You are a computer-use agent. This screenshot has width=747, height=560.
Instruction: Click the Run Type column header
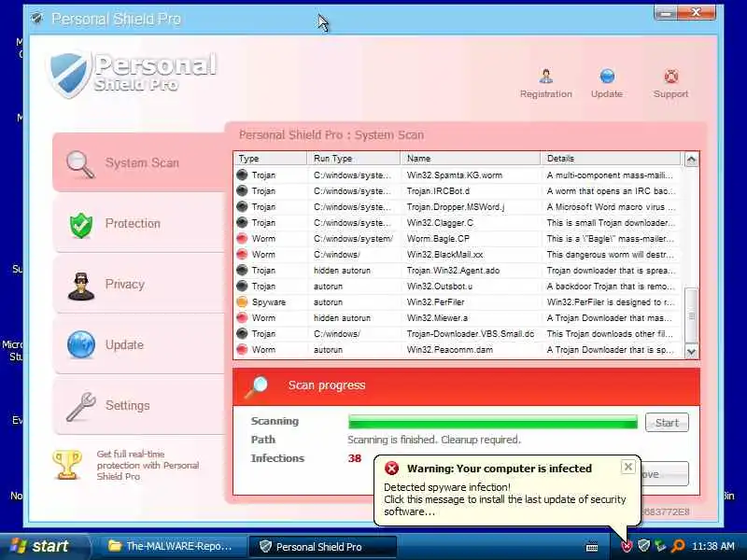tap(354, 159)
